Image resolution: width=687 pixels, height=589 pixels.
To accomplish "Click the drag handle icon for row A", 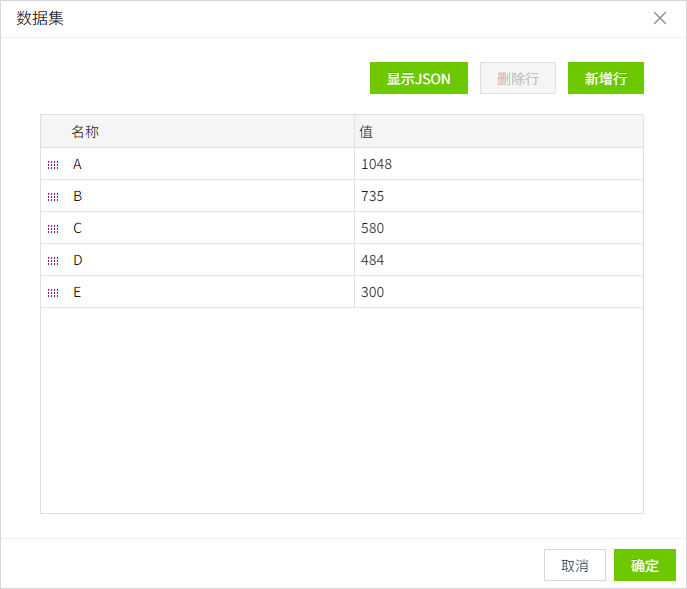I will pos(53,165).
